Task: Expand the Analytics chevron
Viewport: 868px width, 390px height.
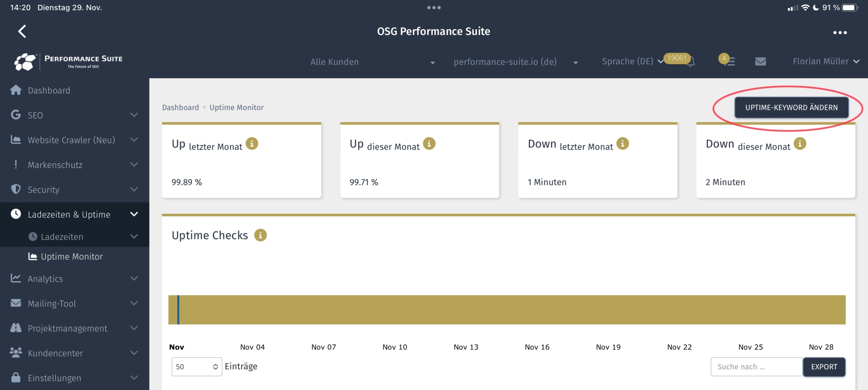Action: (134, 278)
